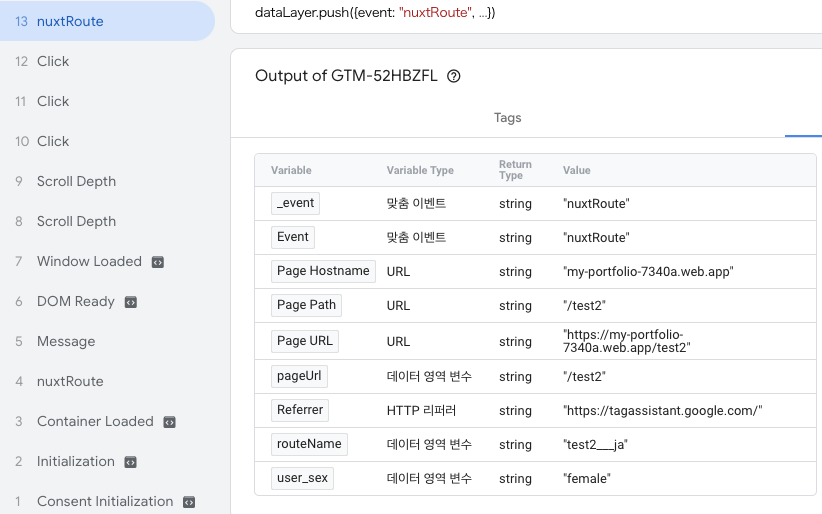
Task: Click the Page URL variable chip
Action: pyautogui.click(x=305, y=341)
